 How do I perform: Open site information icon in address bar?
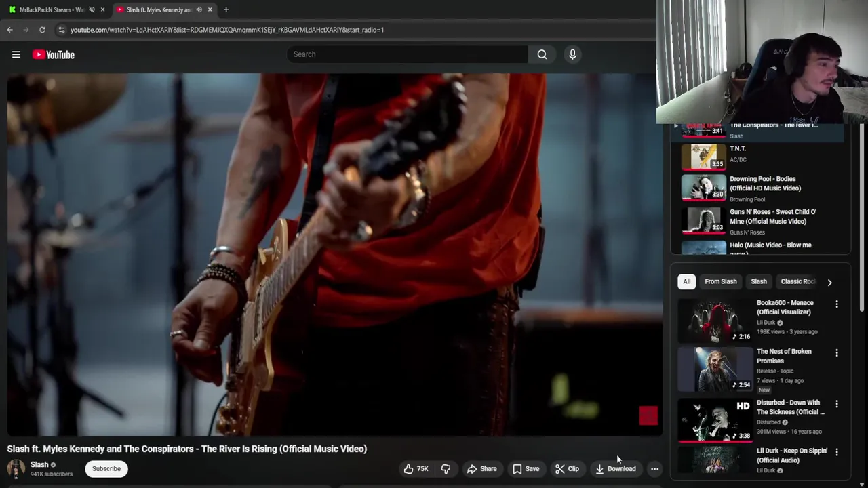tap(61, 30)
